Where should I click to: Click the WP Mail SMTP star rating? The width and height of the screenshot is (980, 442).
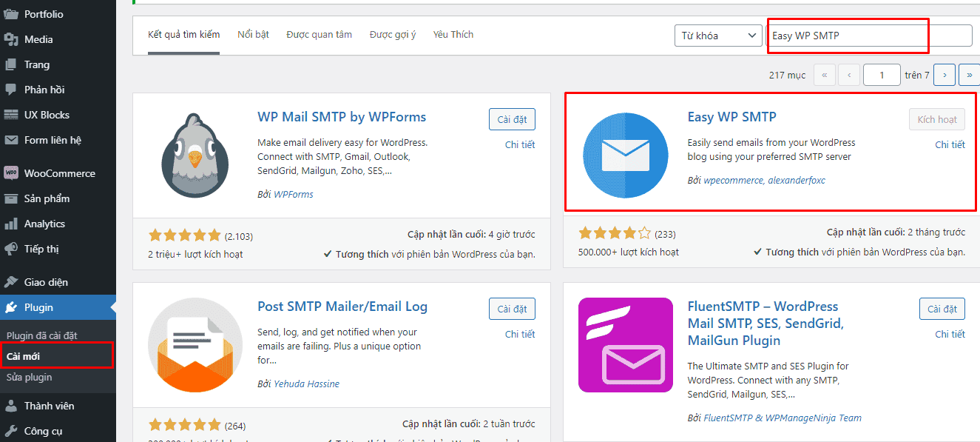pyautogui.click(x=185, y=235)
